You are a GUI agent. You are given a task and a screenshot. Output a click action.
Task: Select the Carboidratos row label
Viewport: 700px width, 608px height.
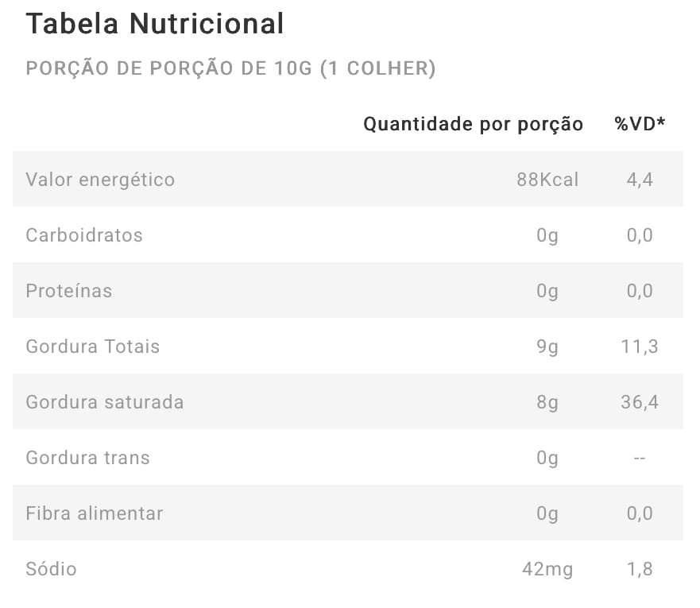point(84,235)
